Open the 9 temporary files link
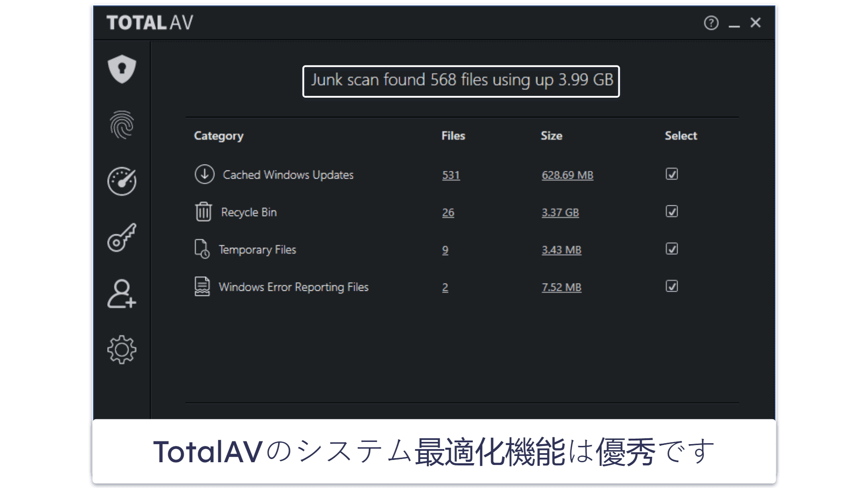 click(x=445, y=250)
